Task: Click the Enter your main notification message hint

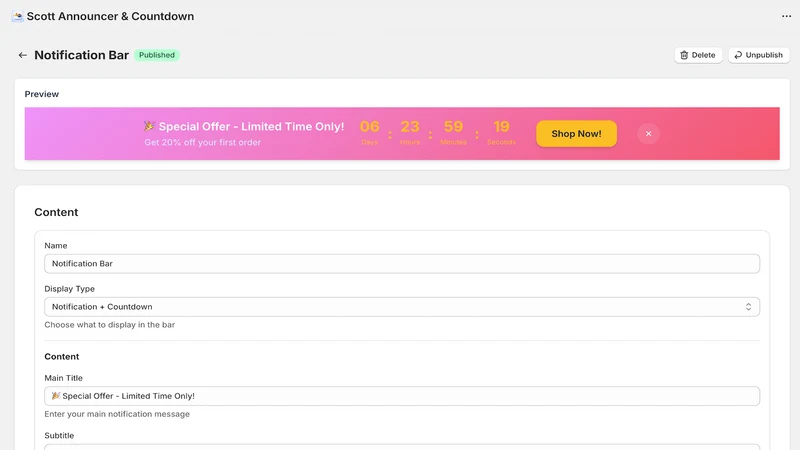Action: tap(117, 414)
